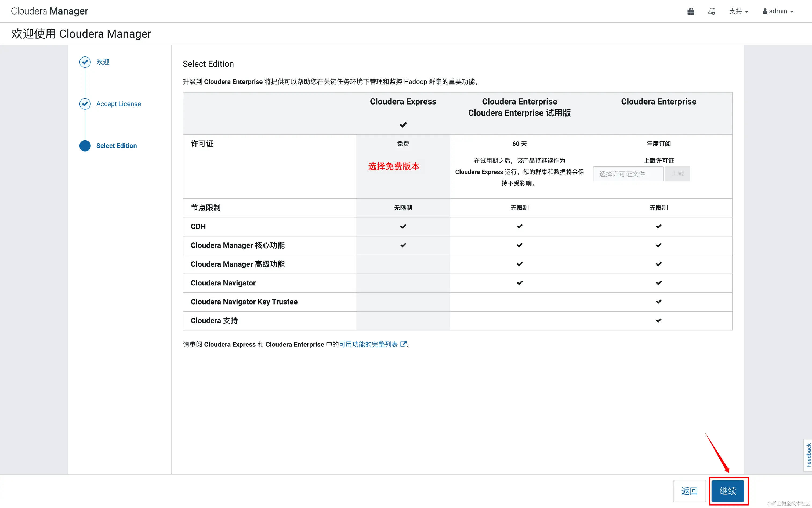The image size is (812, 508).
Task: Click the checkmark under Cloudera Express header
Action: [403, 125]
